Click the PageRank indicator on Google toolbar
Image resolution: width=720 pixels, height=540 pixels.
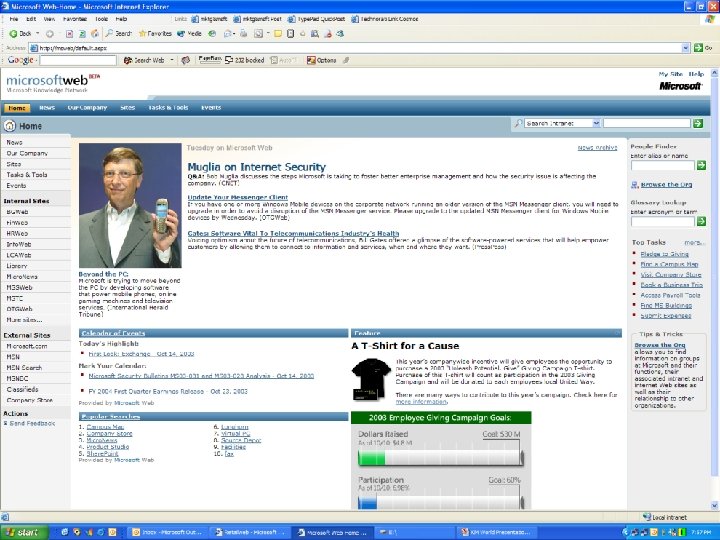click(x=210, y=59)
